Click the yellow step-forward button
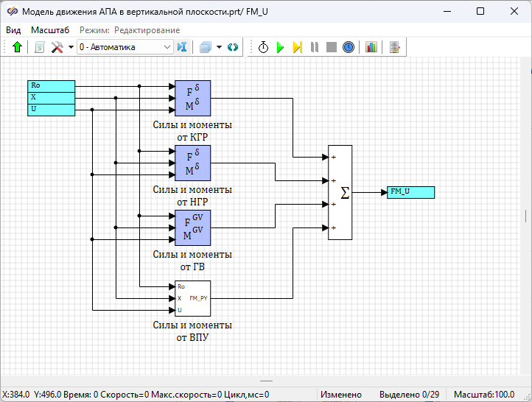 [297, 47]
